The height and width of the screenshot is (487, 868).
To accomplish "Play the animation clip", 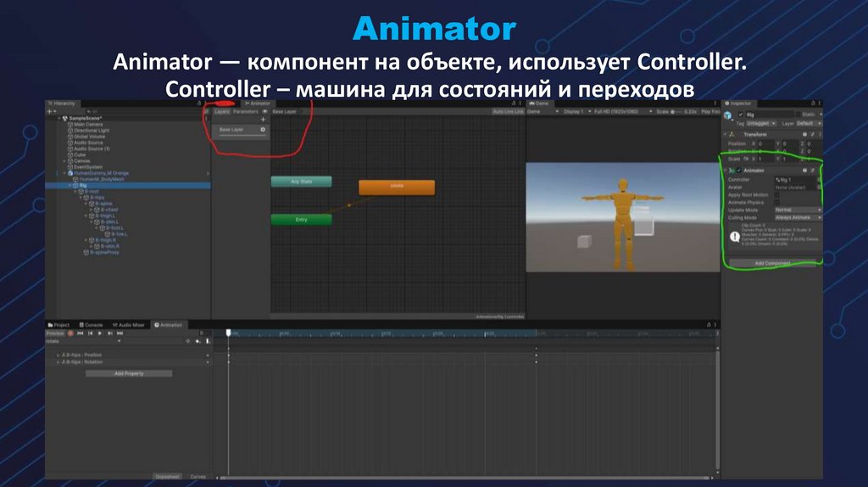I will tap(100, 333).
